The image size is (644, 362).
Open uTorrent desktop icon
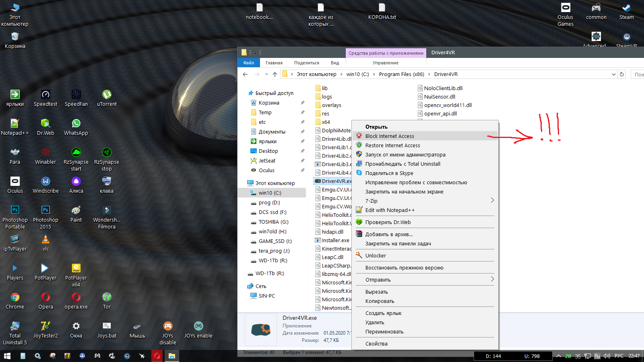(x=107, y=99)
